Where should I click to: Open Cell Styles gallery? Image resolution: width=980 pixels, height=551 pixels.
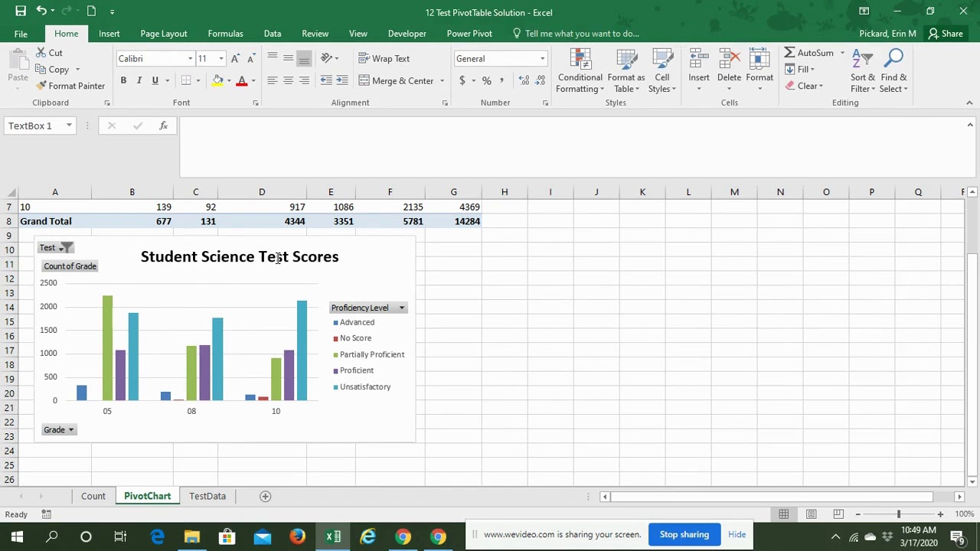(x=661, y=70)
